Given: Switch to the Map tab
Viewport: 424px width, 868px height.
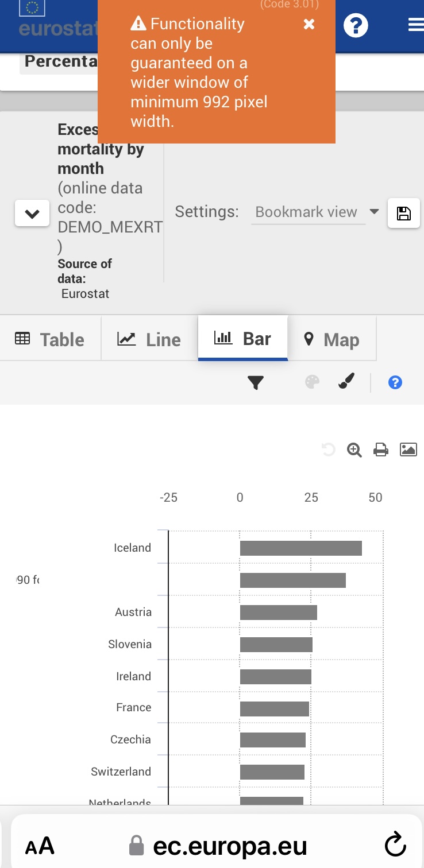Looking at the screenshot, I should pyautogui.click(x=332, y=340).
